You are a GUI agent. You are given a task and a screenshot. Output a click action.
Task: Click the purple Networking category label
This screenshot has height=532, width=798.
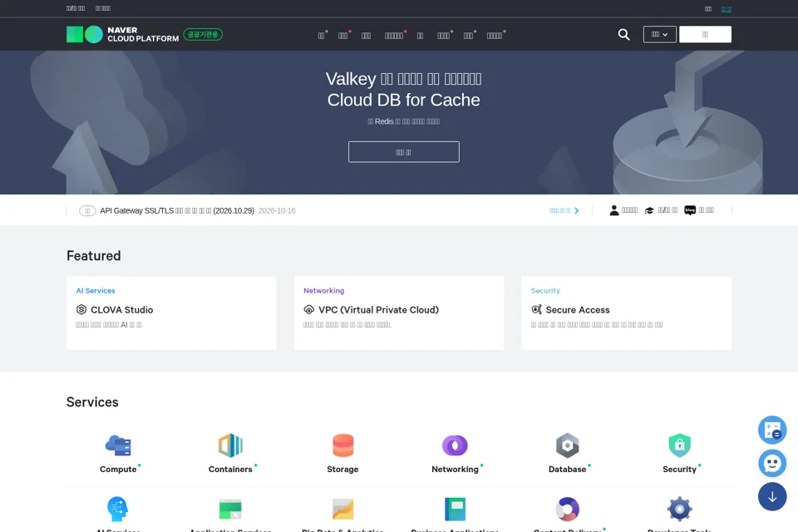click(x=323, y=291)
